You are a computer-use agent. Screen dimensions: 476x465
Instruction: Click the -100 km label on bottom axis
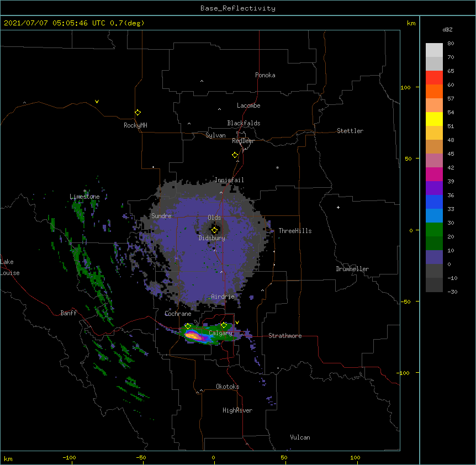(x=69, y=457)
